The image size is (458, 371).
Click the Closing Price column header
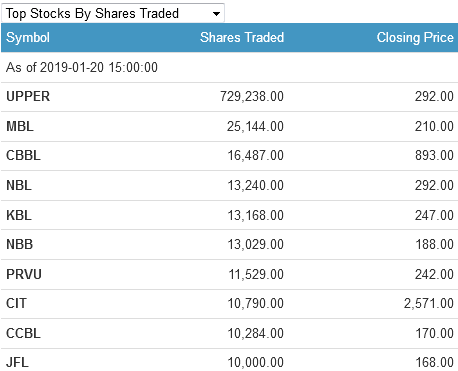tap(415, 37)
